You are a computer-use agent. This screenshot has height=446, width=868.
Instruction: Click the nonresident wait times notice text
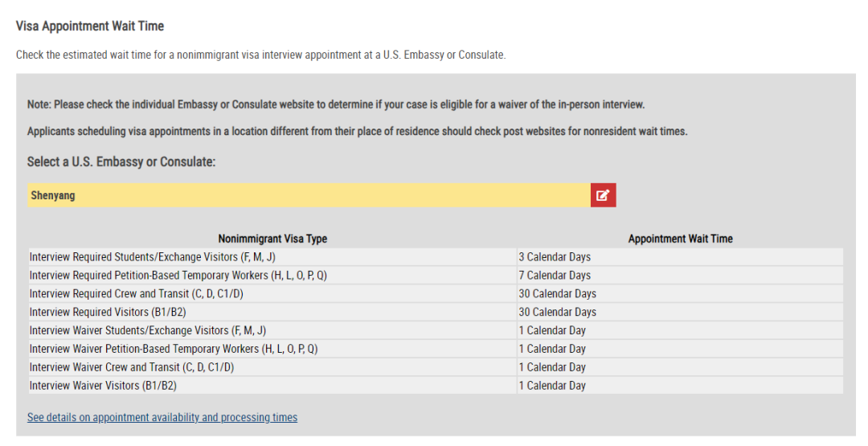(357, 131)
